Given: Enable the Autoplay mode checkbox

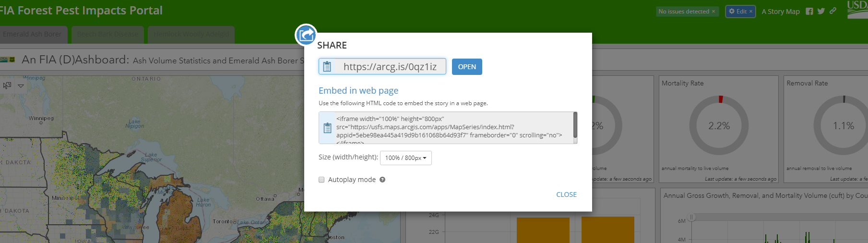Looking at the screenshot, I should [x=321, y=180].
